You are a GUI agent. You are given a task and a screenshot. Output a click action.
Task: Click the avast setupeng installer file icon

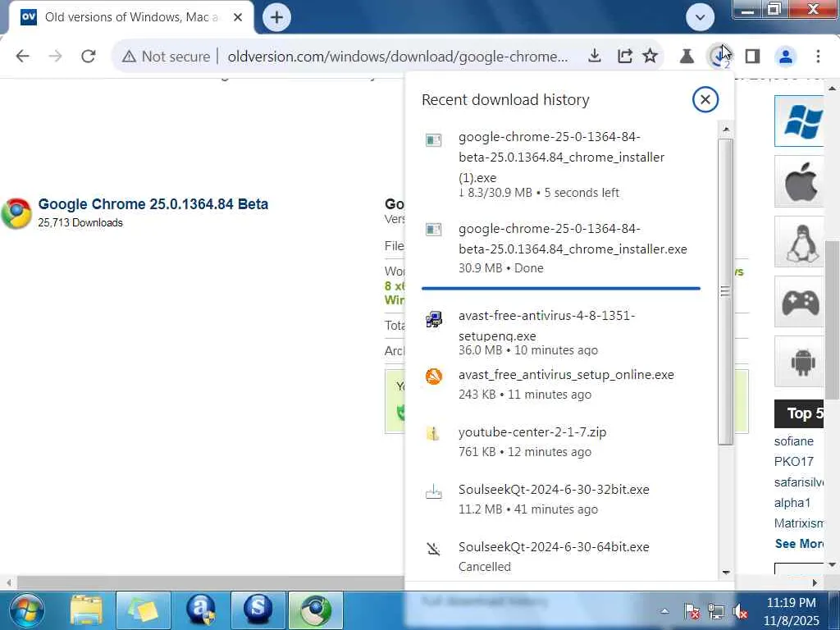coord(433,319)
